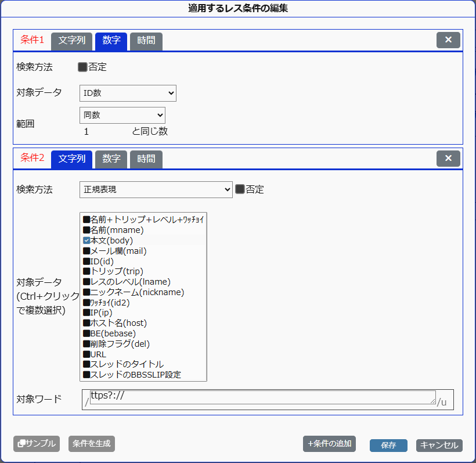Click the 対象ワード regex input field
Image resolution: width=476 pixels, height=463 pixels.
[261, 399]
